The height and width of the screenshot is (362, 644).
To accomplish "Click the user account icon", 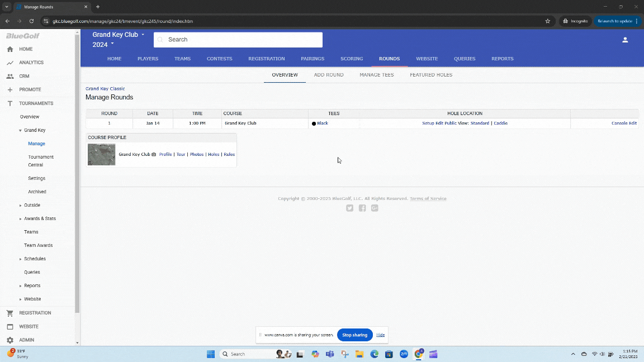I will (x=625, y=40).
